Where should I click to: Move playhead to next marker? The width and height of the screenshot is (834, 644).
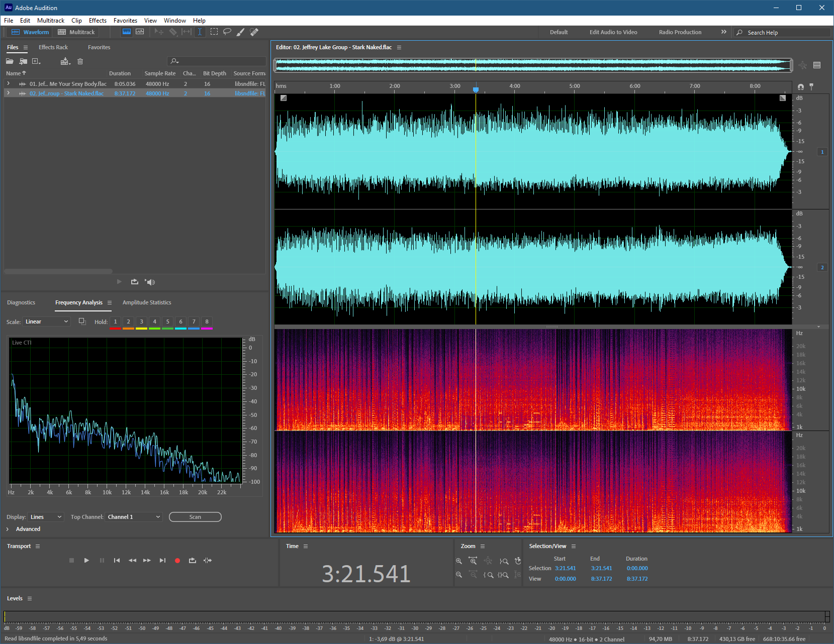click(x=162, y=560)
